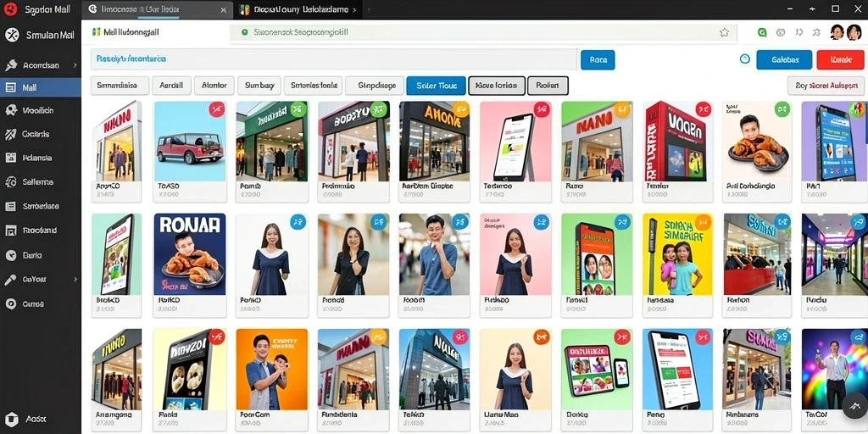Click the red button in the top-right corner

(840, 60)
